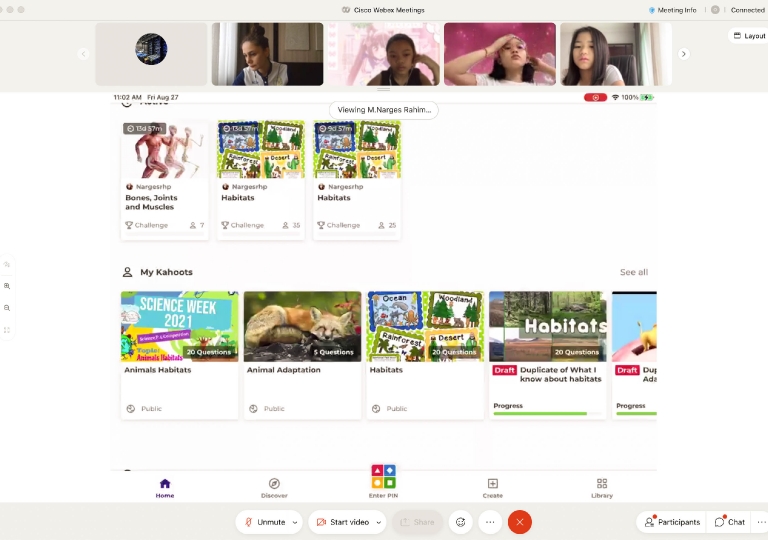
Task: Open the Participants panel
Action: click(672, 522)
